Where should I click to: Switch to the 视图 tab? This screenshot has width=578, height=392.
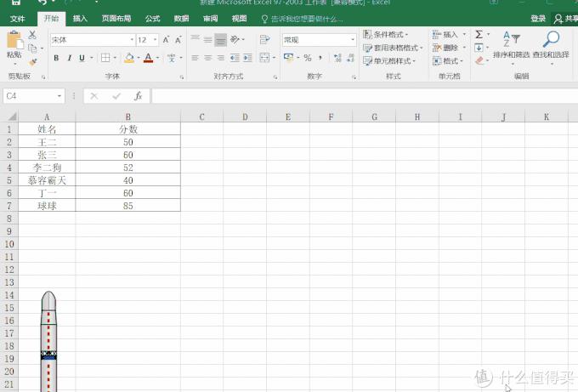(239, 19)
